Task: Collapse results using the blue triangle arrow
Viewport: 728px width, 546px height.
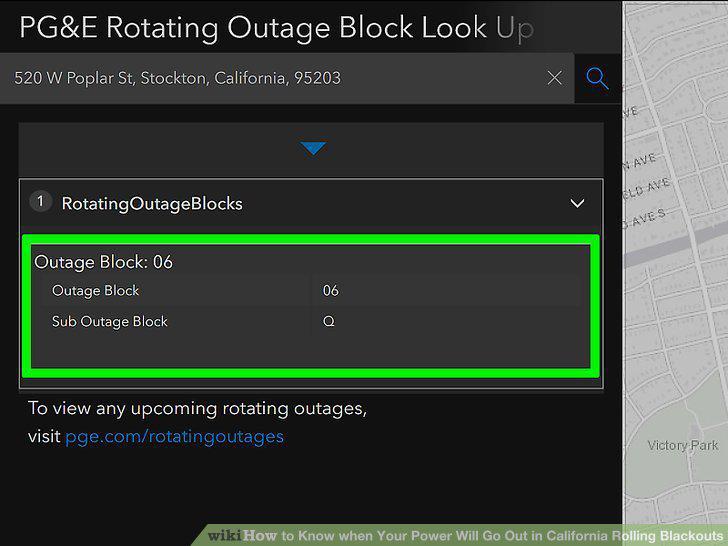Action: coord(313,148)
